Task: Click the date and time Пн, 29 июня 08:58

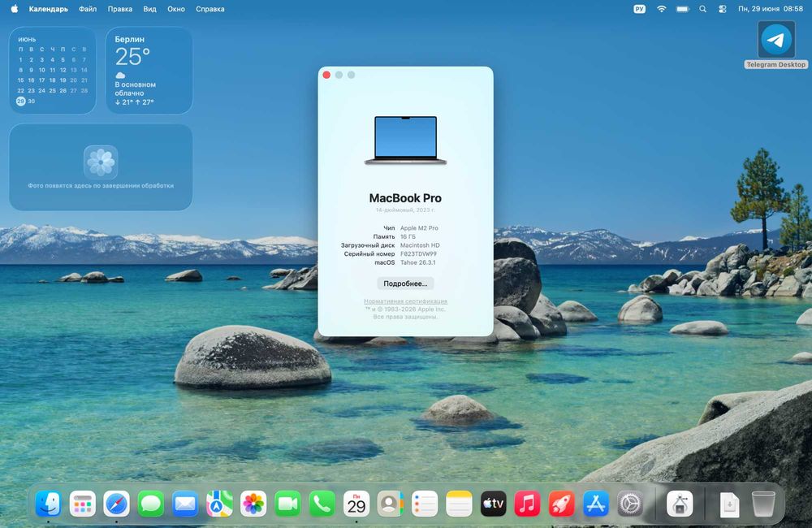Action: coord(770,9)
